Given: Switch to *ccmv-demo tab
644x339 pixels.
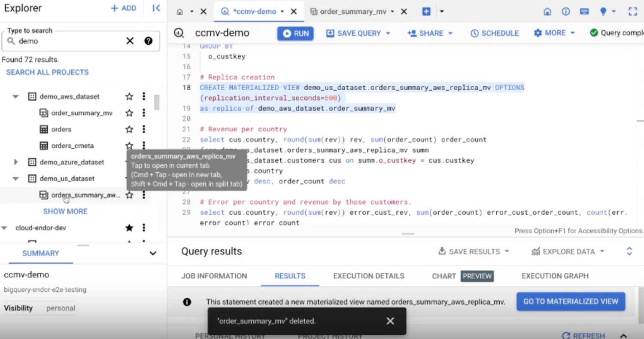Looking at the screenshot, I should click(x=254, y=12).
